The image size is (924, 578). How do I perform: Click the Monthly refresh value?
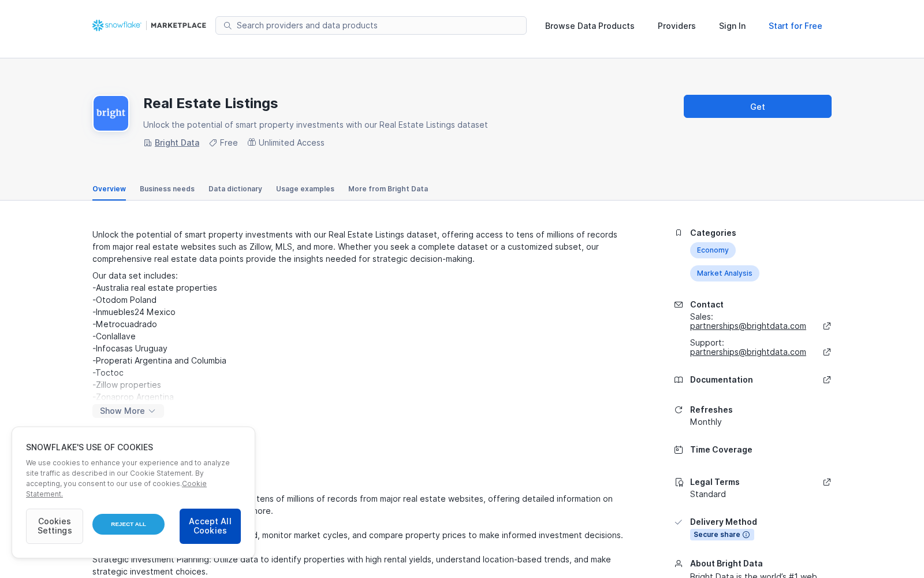(x=706, y=422)
